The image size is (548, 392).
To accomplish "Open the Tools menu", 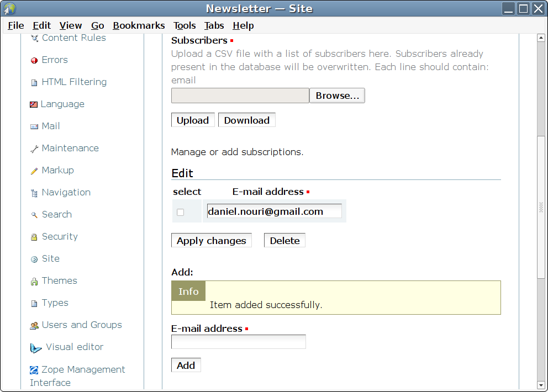I will (185, 25).
